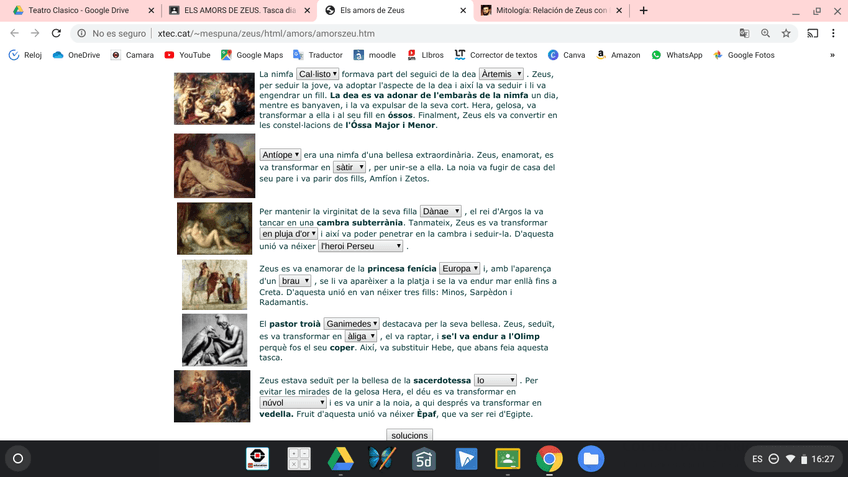Open the Antíope dropdown
The height and width of the screenshot is (477, 848).
[280, 155]
